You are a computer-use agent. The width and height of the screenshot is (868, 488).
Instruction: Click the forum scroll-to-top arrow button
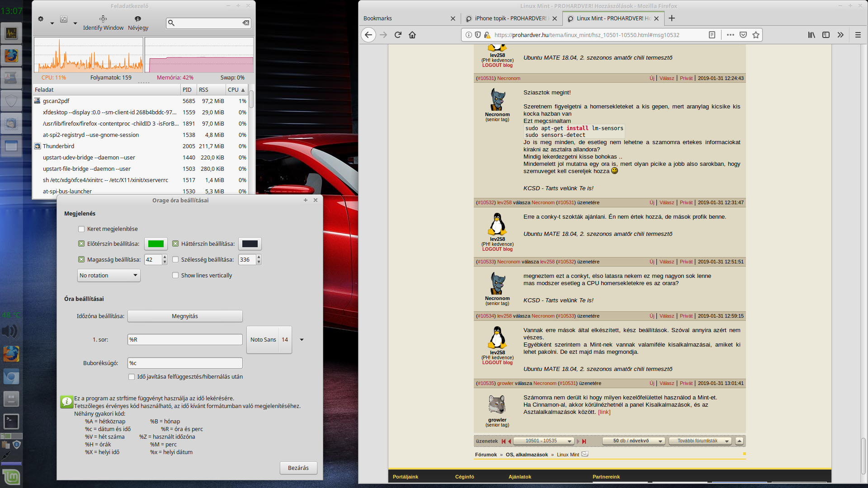point(740,441)
